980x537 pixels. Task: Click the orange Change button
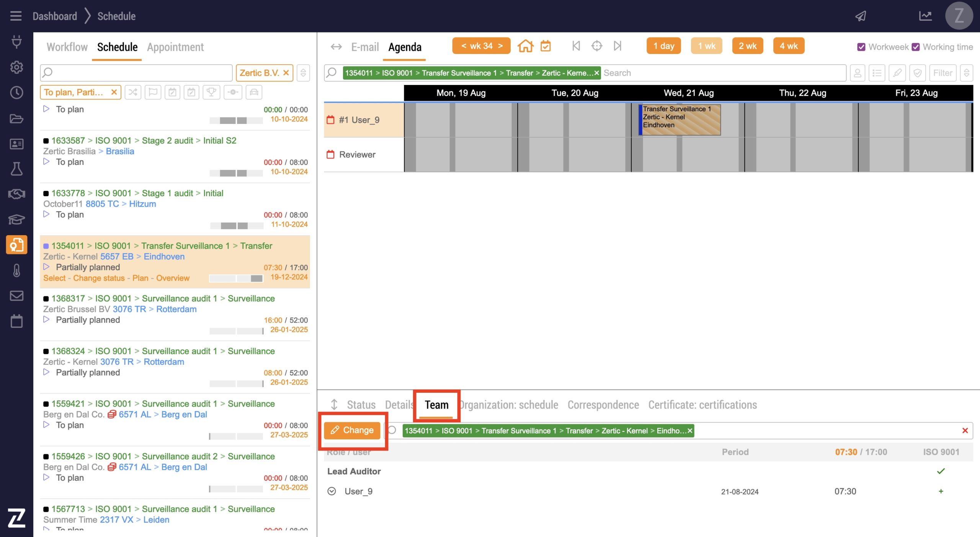coord(352,430)
